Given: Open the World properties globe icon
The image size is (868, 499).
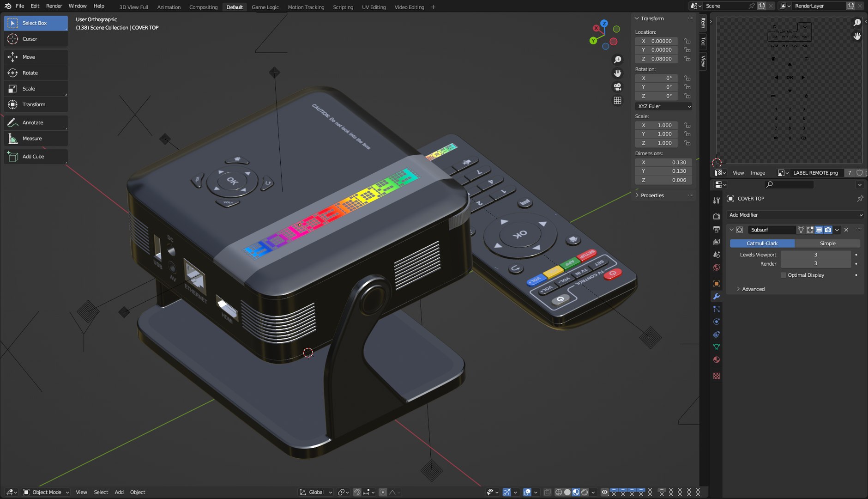Looking at the screenshot, I should pyautogui.click(x=717, y=268).
